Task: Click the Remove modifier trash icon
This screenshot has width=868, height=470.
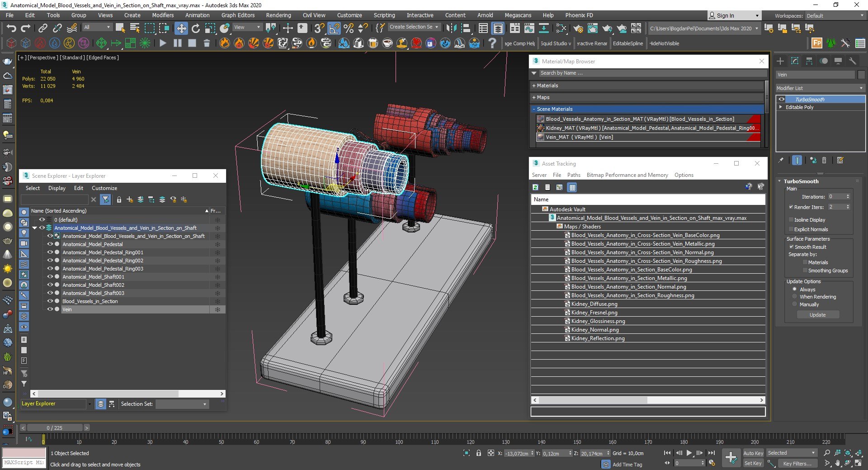Action: [824, 160]
